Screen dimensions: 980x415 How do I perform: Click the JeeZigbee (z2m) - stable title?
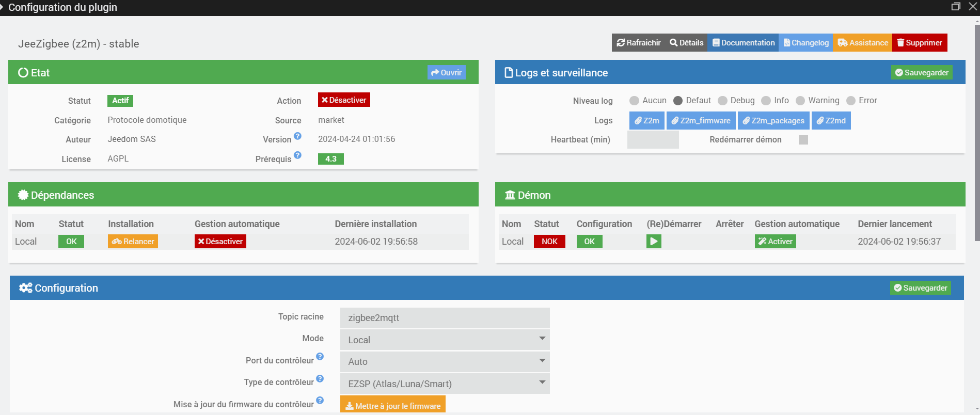pos(78,44)
